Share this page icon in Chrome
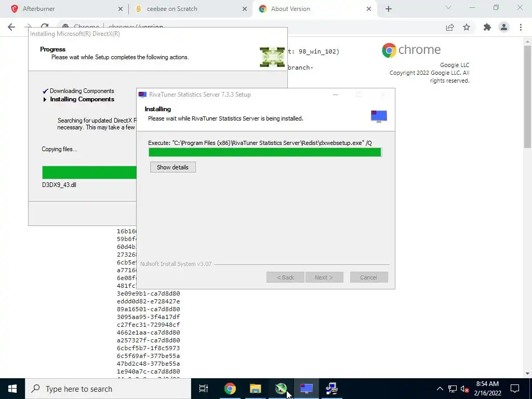 (450, 27)
